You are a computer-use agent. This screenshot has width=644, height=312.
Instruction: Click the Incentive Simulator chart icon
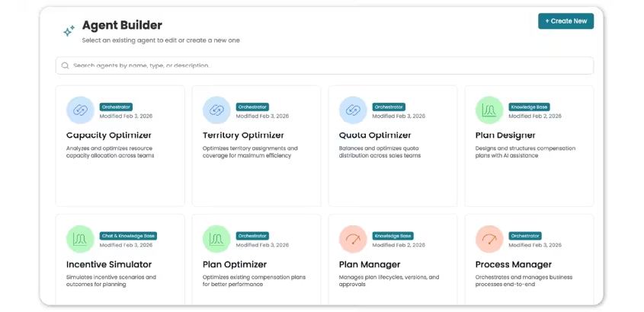coord(80,239)
